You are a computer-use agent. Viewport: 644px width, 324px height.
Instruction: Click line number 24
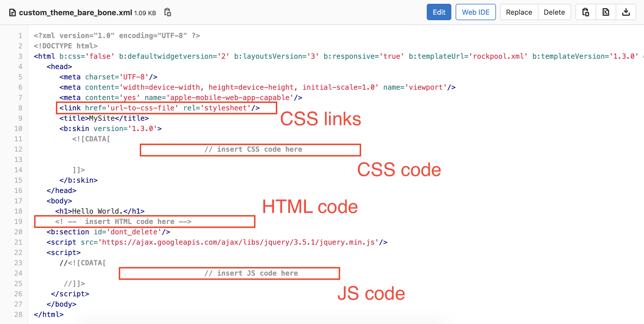coord(18,273)
